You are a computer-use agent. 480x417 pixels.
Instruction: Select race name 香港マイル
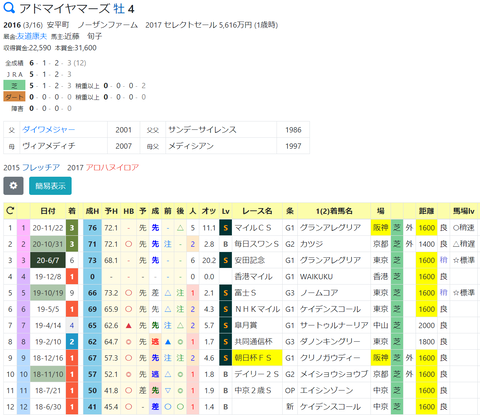pos(253,277)
